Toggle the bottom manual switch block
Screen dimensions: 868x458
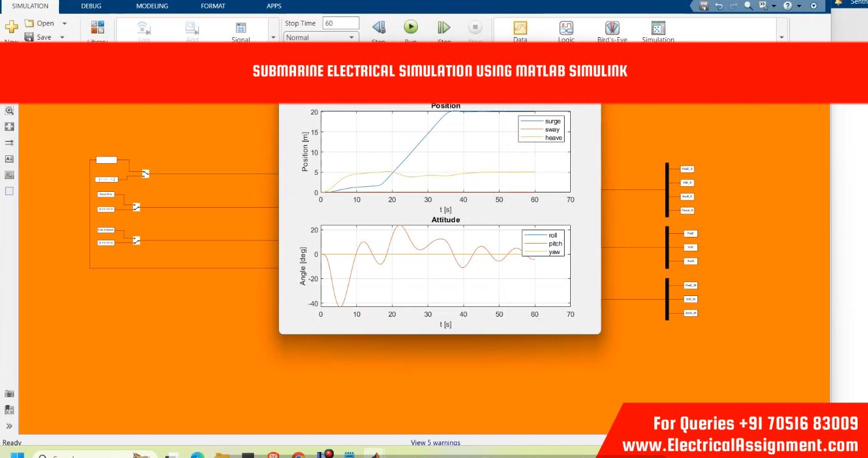click(x=136, y=241)
